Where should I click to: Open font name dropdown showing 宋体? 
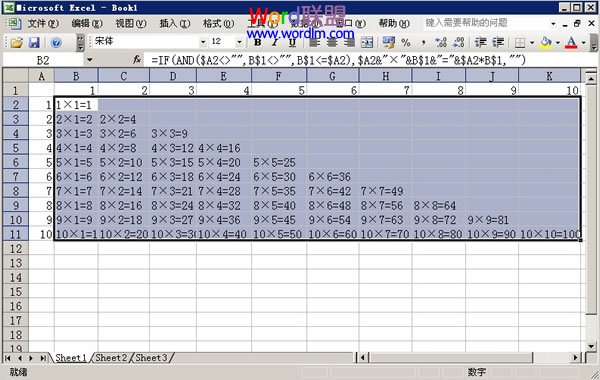(203, 42)
